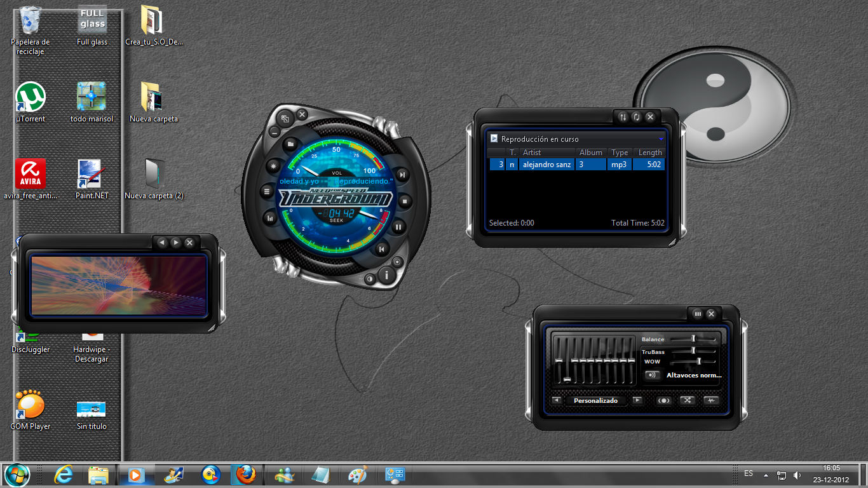
Task: Click the sort arrows icon on playlist window
Action: click(621, 116)
